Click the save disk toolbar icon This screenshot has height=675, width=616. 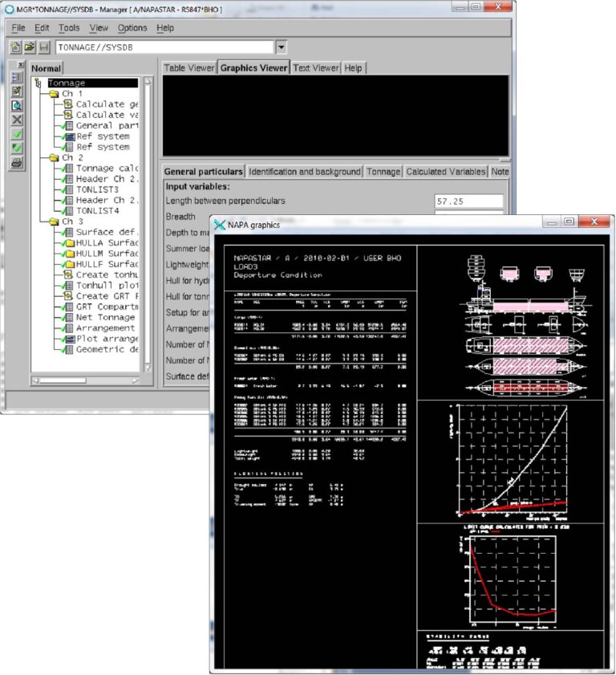[x=44, y=47]
